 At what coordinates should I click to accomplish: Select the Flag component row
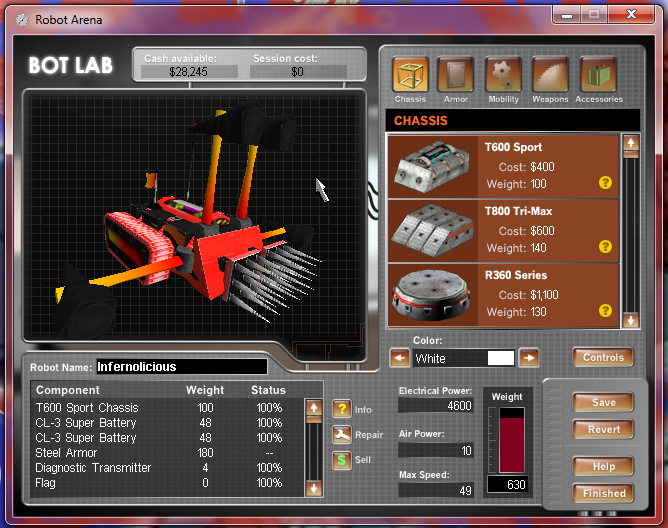166,483
